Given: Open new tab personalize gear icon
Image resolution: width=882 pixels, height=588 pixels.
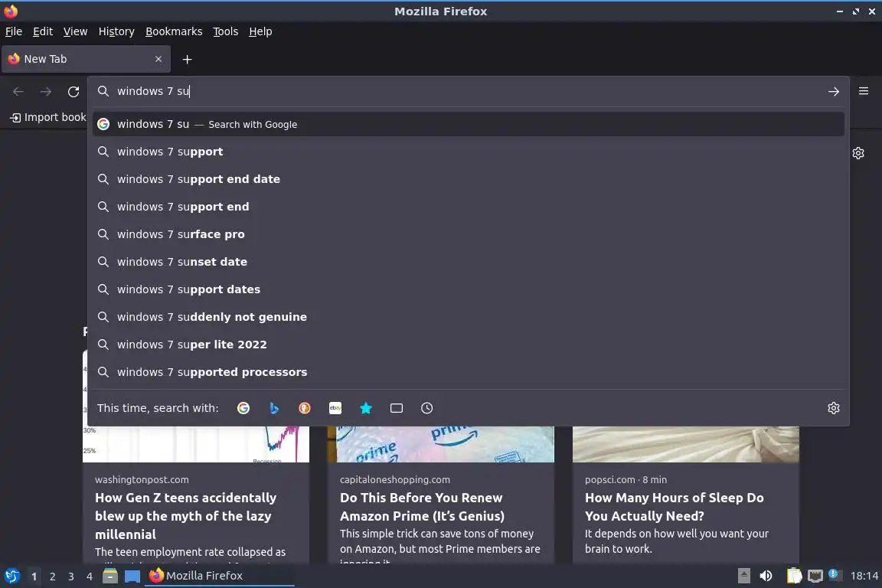Looking at the screenshot, I should tap(857, 153).
